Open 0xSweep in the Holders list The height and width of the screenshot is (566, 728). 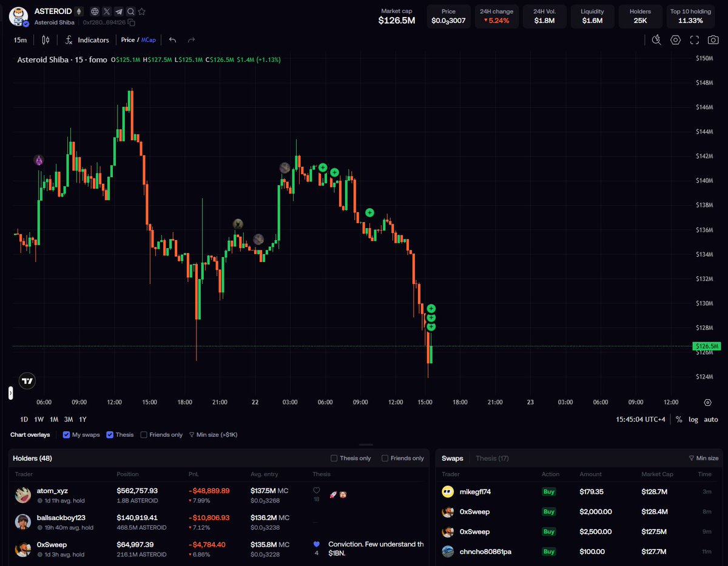point(52,545)
